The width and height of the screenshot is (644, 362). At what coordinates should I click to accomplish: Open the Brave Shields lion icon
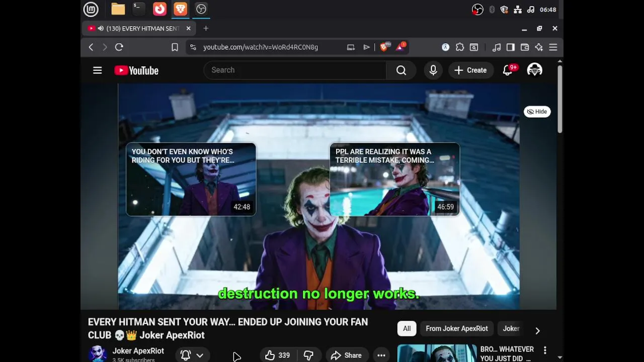[x=384, y=47]
